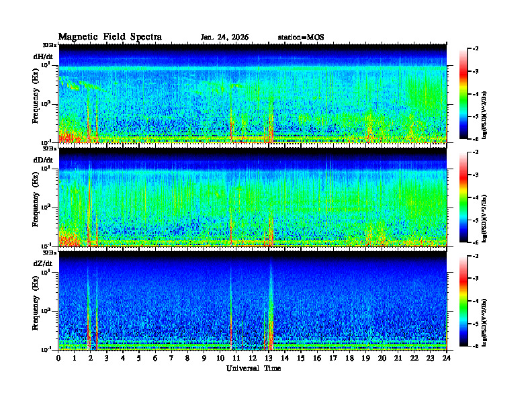The image size is (532, 411).
Task: Click the "13" hour tick label
Action: pyautogui.click(x=269, y=358)
